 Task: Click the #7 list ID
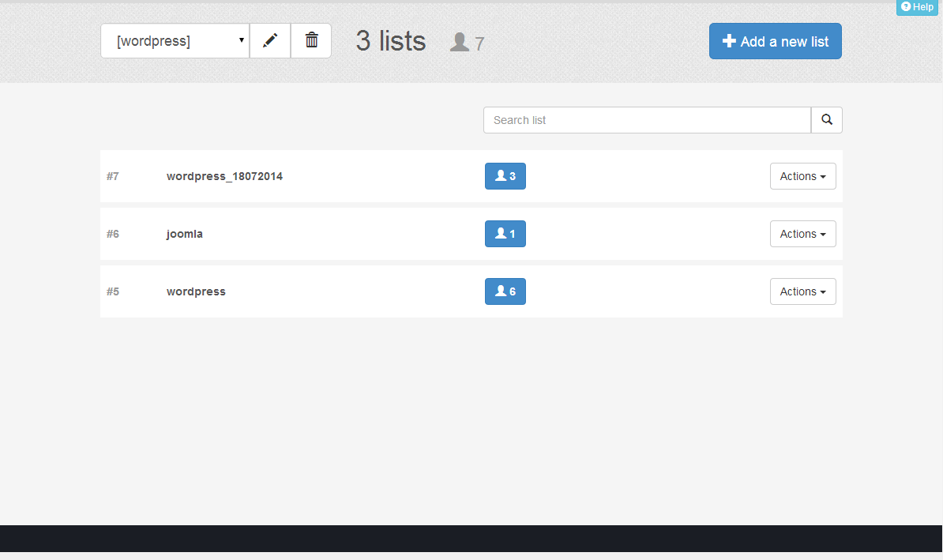tap(113, 176)
